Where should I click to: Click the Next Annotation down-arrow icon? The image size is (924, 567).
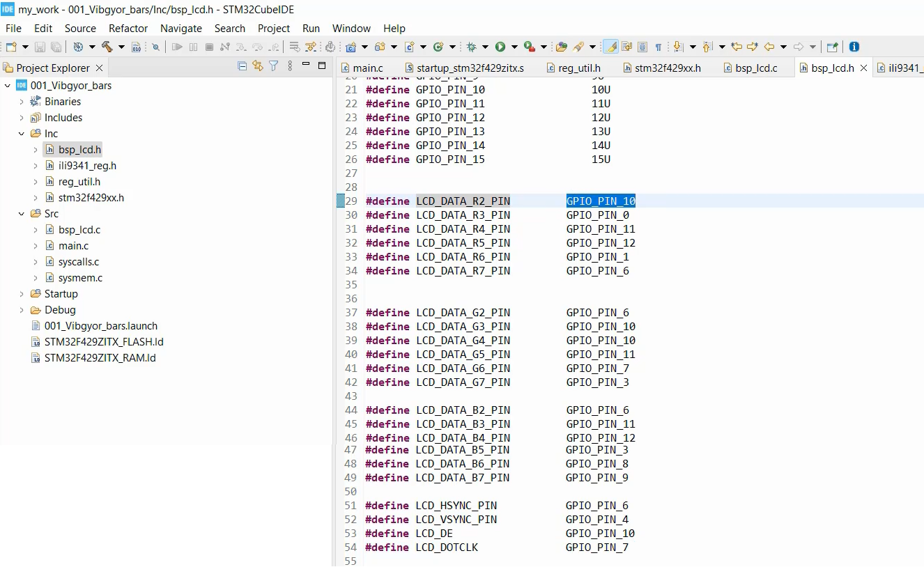[677, 47]
